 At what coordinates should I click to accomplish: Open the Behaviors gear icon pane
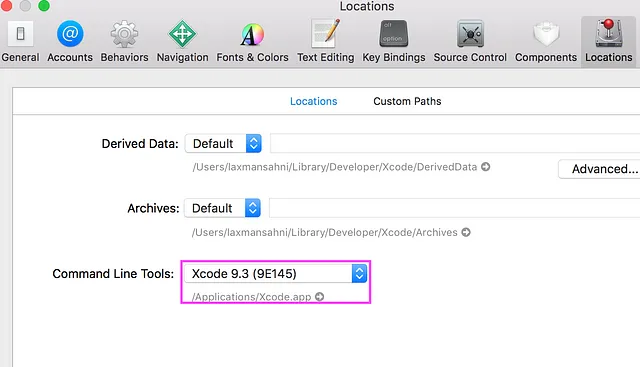(124, 42)
